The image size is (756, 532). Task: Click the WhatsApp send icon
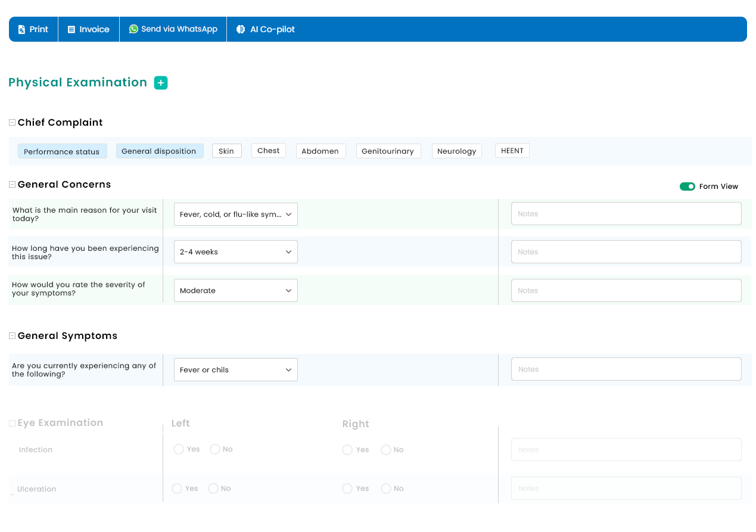[x=133, y=29]
